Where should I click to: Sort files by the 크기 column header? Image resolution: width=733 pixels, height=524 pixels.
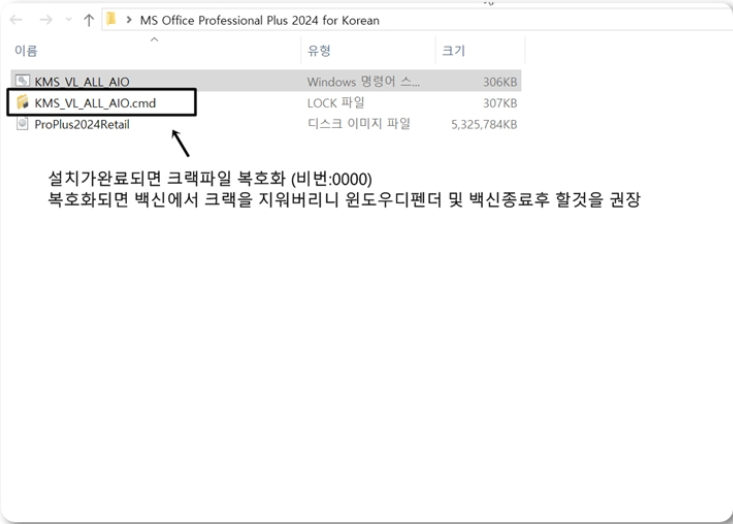(x=453, y=51)
